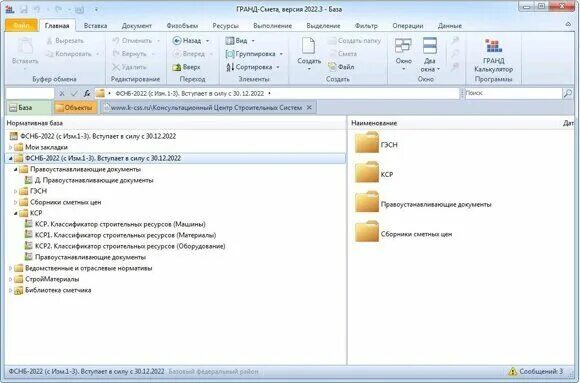Screen dimensions: 580x383
Task: Collapse the ribbon with the top-right arrow
Action: (568, 24)
